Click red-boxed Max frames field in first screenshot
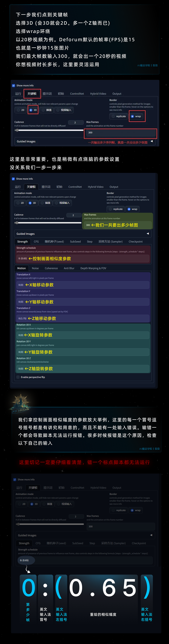The image size is (169, 644). [x=121, y=133]
